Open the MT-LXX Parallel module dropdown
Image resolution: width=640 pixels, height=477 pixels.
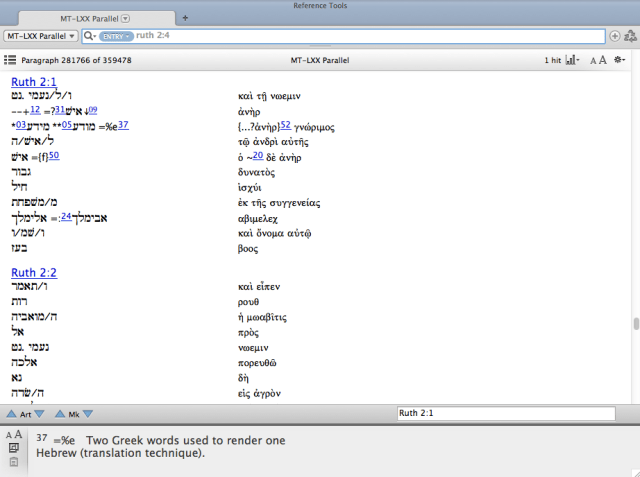pyautogui.click(x=41, y=36)
